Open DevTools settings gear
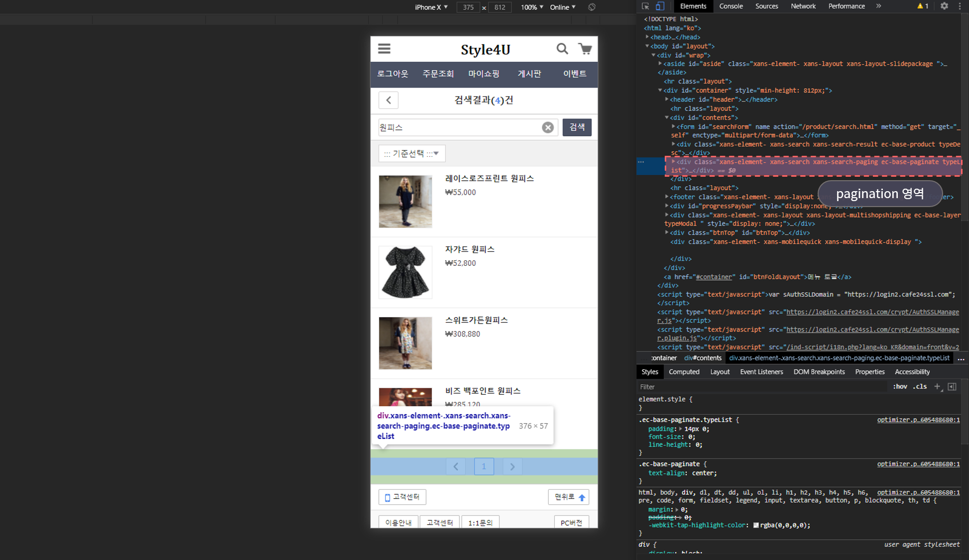Screen dimensions: 969x560 tap(944, 6)
